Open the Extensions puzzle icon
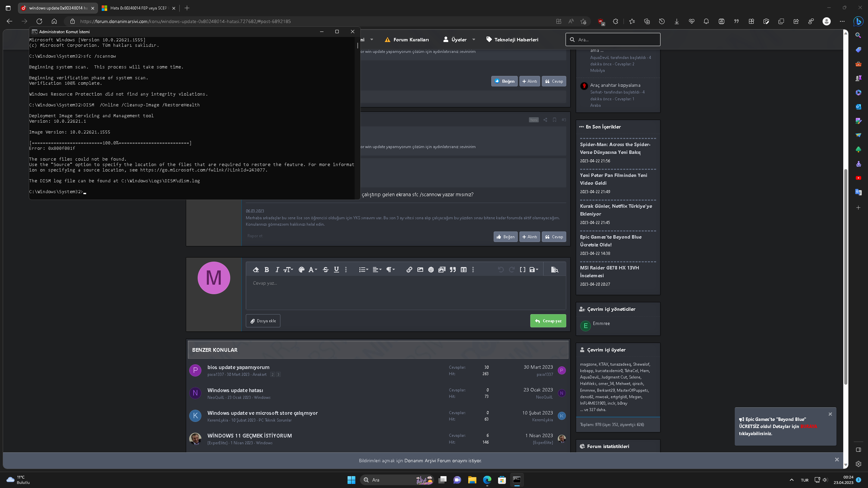Image resolution: width=868 pixels, height=488 pixels. [x=615, y=21]
